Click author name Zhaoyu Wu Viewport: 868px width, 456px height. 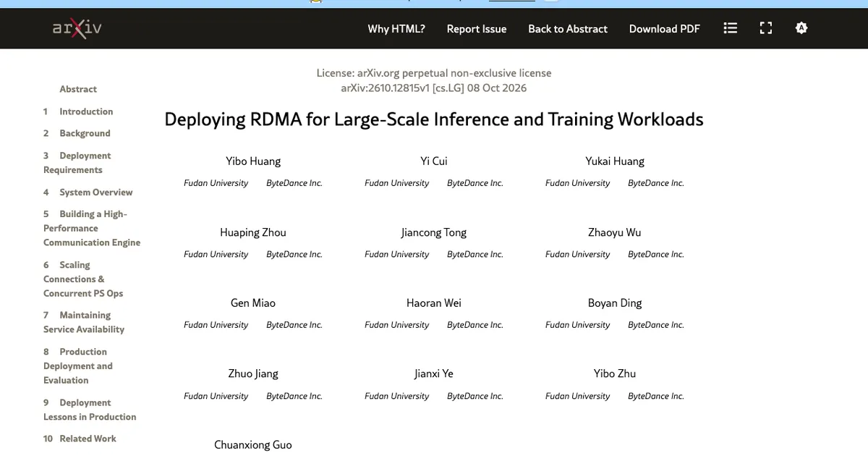point(615,232)
